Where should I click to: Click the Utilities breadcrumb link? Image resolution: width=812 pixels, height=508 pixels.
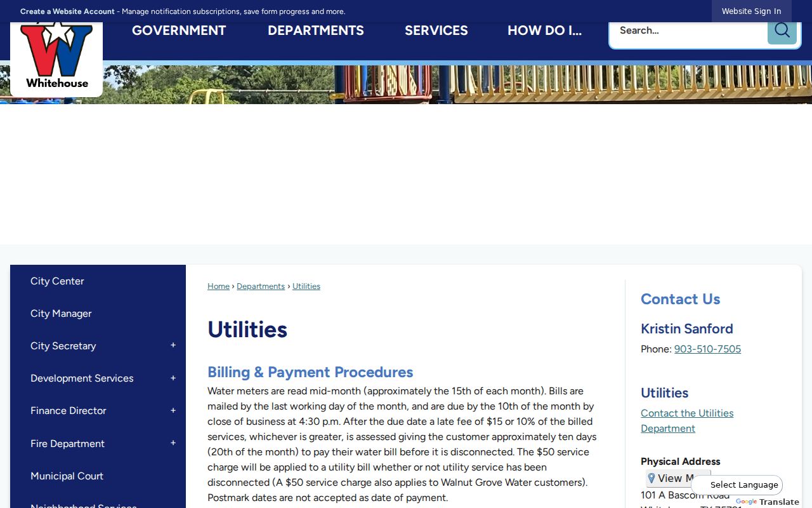306,286
